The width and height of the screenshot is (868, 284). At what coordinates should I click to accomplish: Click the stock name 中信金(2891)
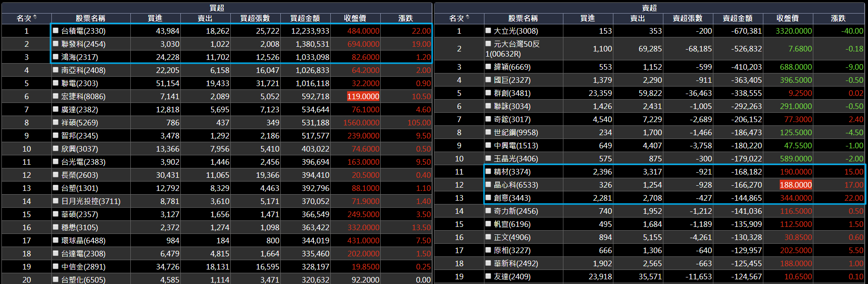tap(83, 267)
